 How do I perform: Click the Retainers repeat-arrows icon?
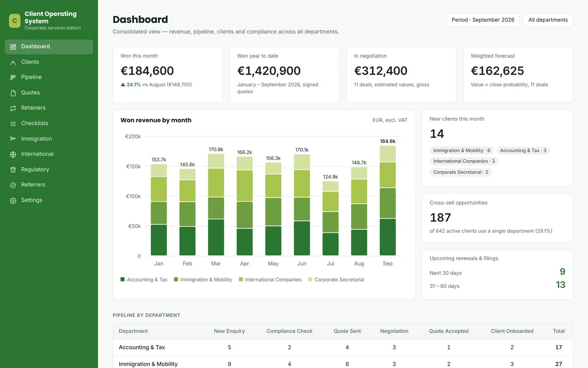click(13, 108)
